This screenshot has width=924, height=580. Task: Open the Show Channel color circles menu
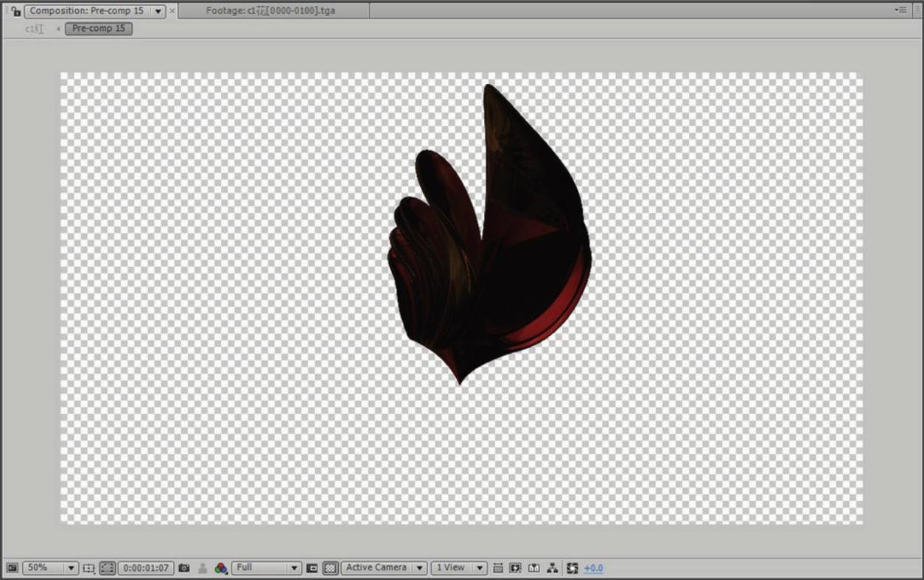(221, 568)
